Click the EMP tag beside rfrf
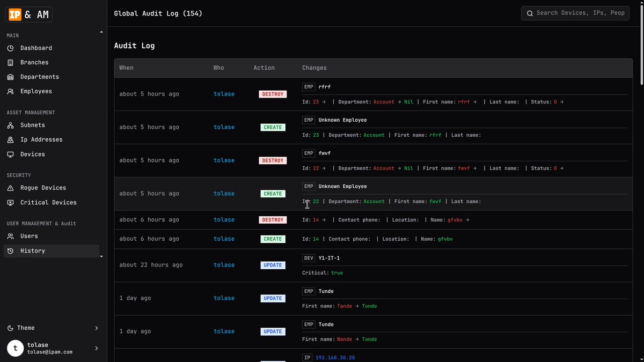This screenshot has width=644, height=362. click(309, 87)
